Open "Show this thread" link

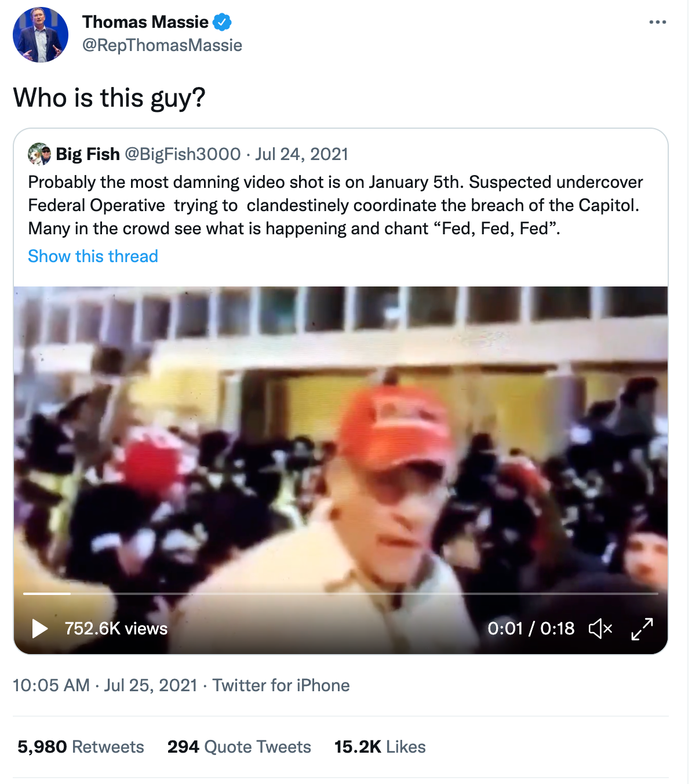coord(93,256)
